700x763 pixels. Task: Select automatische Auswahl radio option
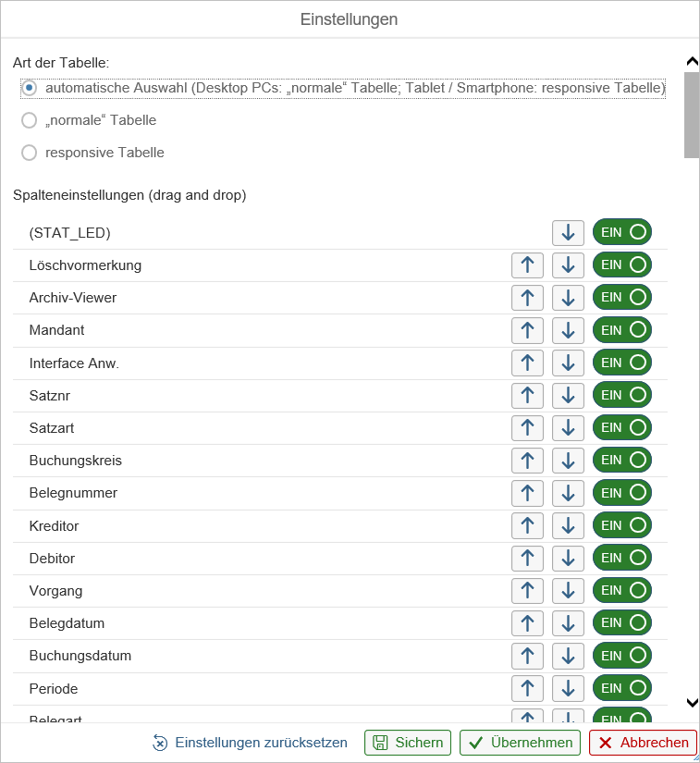pyautogui.click(x=30, y=88)
